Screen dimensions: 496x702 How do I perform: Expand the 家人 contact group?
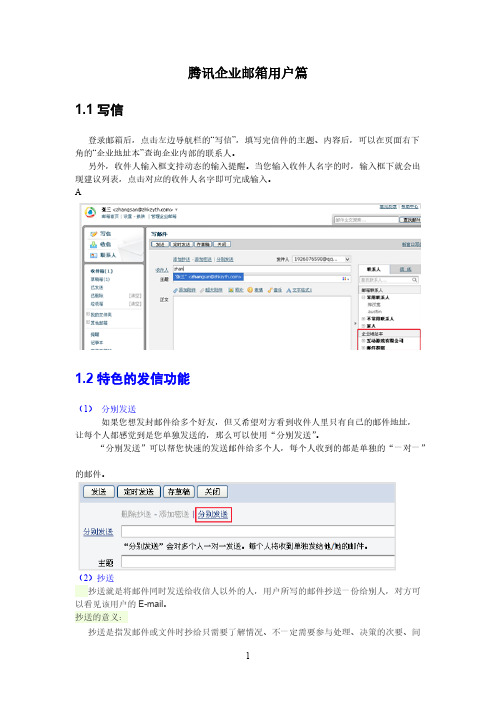point(363,326)
